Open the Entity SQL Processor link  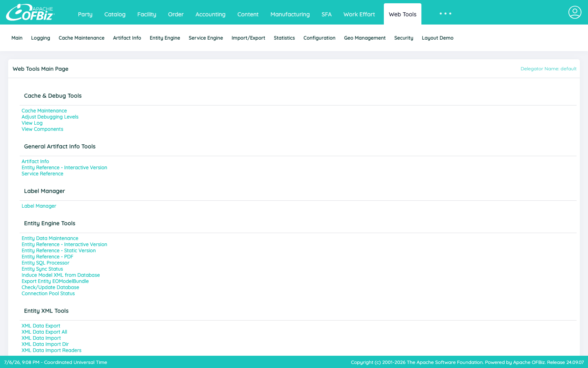coord(45,263)
